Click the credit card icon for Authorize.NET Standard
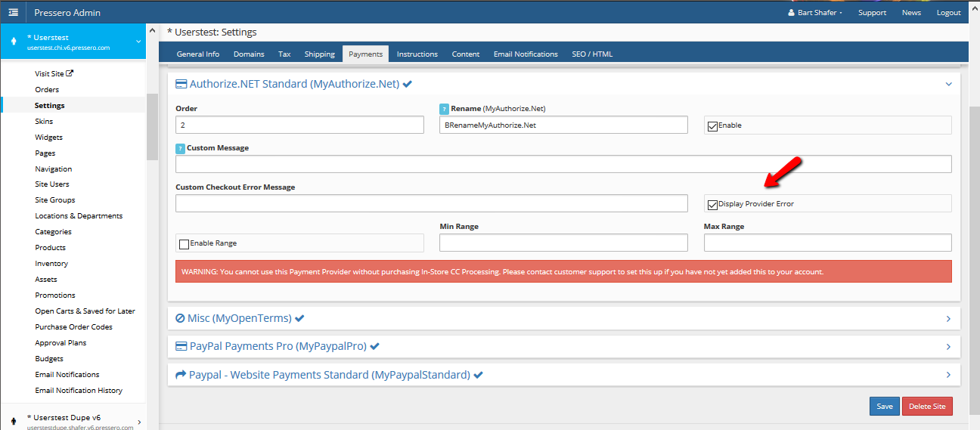This screenshot has width=980, height=430. click(181, 85)
